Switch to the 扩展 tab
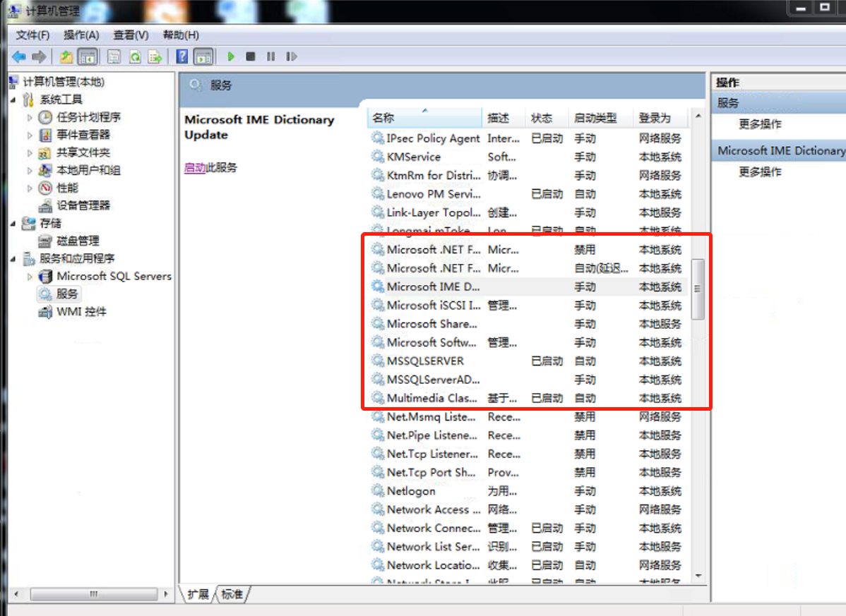 (x=198, y=594)
